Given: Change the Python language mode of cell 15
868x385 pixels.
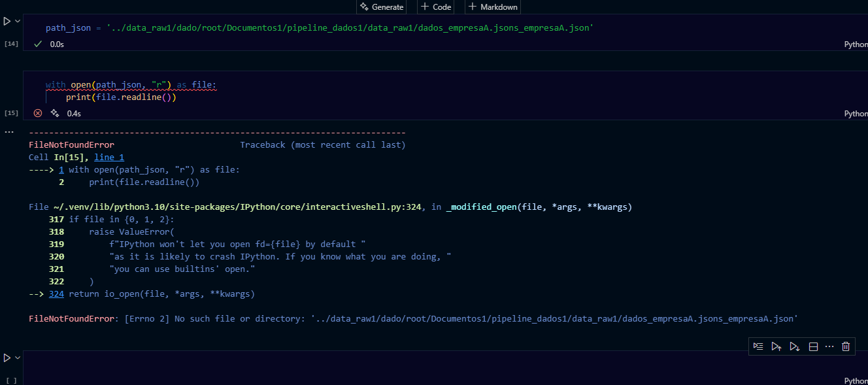Looking at the screenshot, I should (856, 113).
